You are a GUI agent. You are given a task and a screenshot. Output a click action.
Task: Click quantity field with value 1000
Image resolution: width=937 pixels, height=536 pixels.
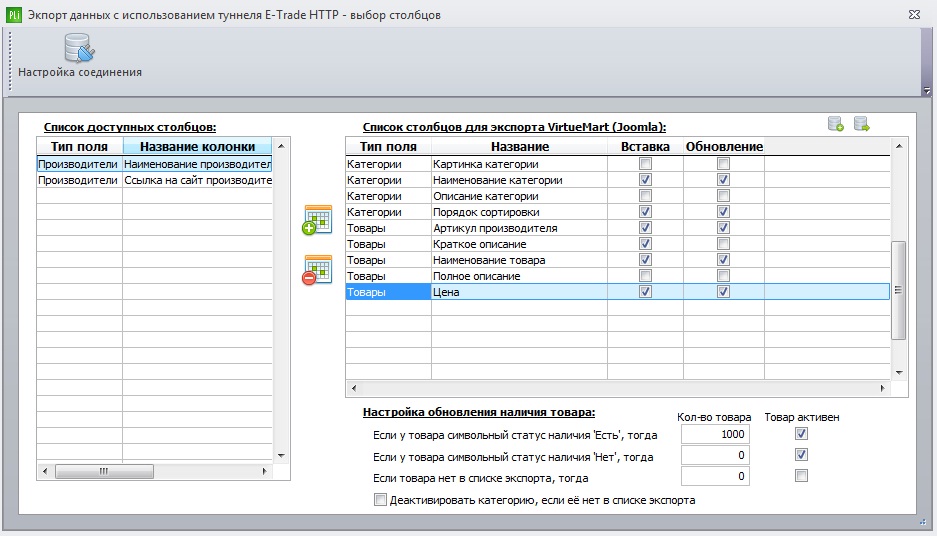click(715, 434)
